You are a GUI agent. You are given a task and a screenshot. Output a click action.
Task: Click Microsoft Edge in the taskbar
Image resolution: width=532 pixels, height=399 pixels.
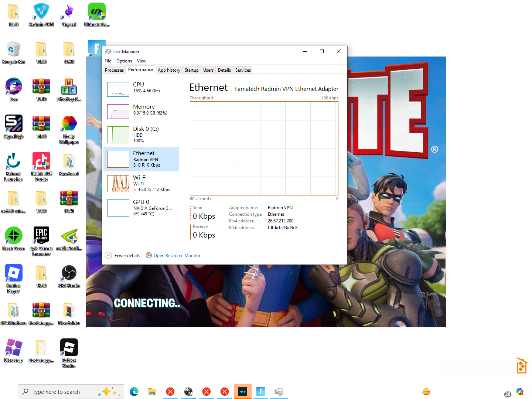tap(134, 392)
